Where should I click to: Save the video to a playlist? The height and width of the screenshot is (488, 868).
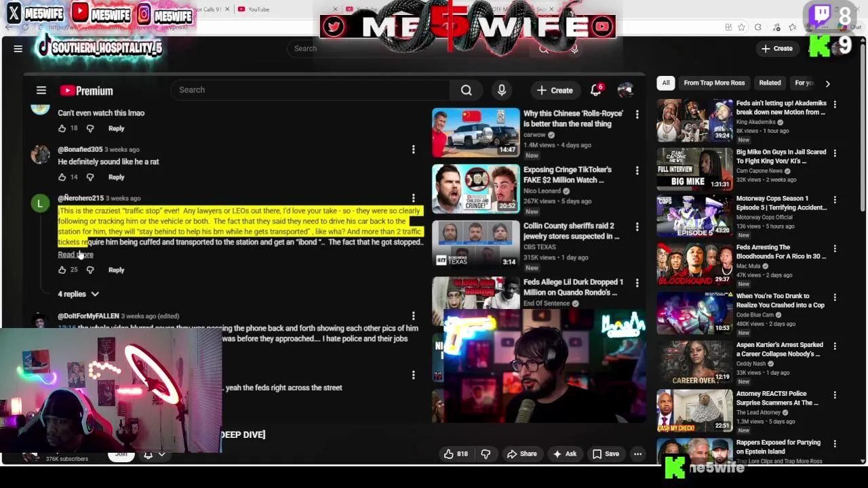(x=606, y=454)
